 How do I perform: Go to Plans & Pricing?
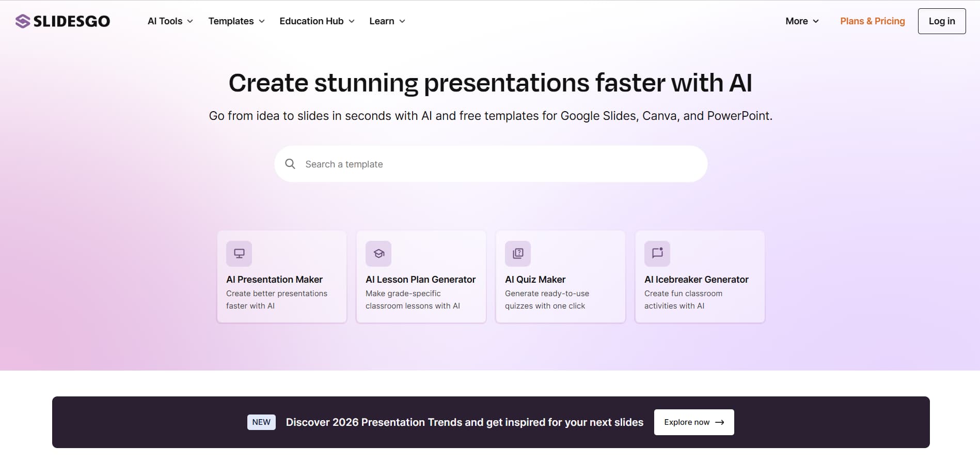coord(872,21)
